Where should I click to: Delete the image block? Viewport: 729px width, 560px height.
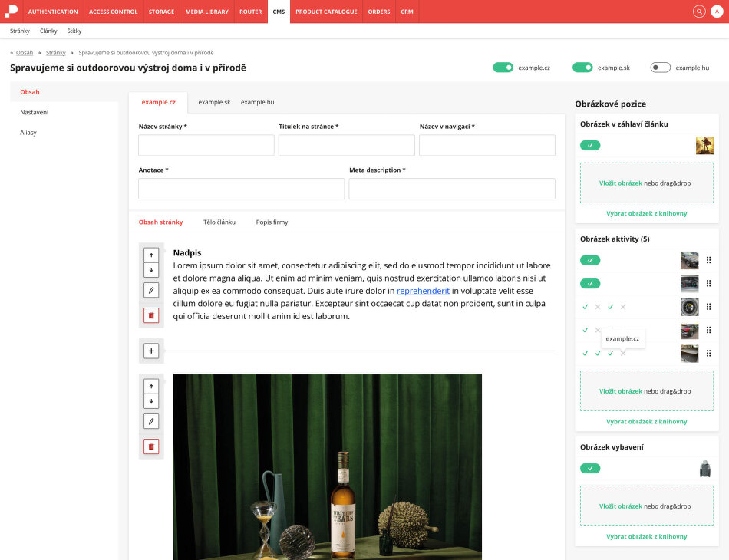pyautogui.click(x=151, y=446)
